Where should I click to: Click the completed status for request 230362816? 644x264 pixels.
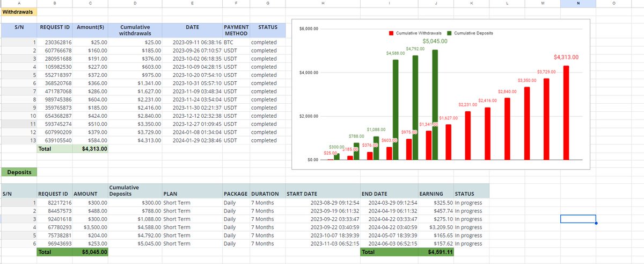[x=264, y=42]
